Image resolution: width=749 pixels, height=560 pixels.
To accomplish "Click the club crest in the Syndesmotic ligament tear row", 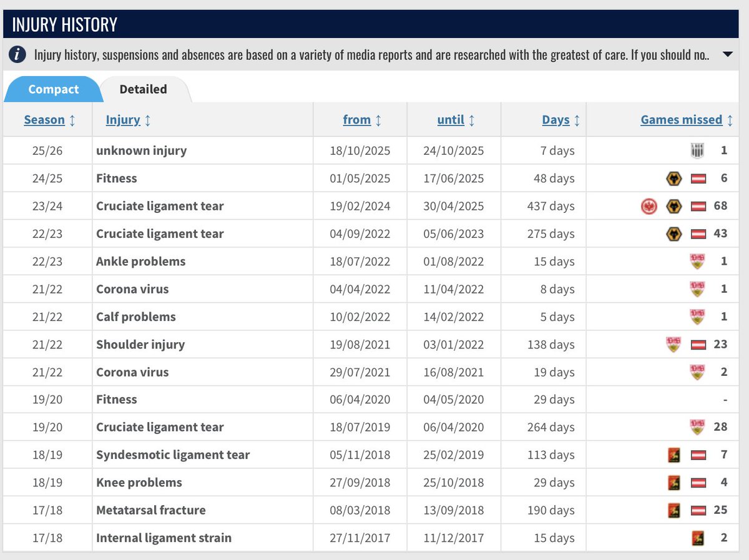I will 673,454.
